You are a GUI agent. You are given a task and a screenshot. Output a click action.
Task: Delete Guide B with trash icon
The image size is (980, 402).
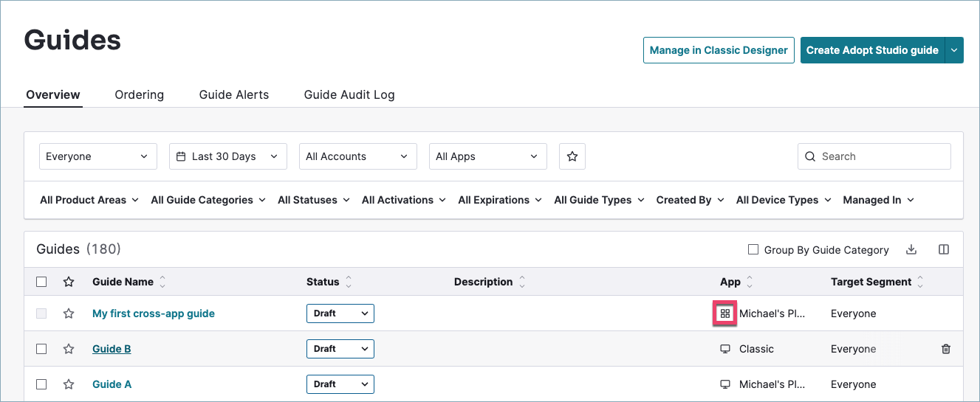point(946,349)
